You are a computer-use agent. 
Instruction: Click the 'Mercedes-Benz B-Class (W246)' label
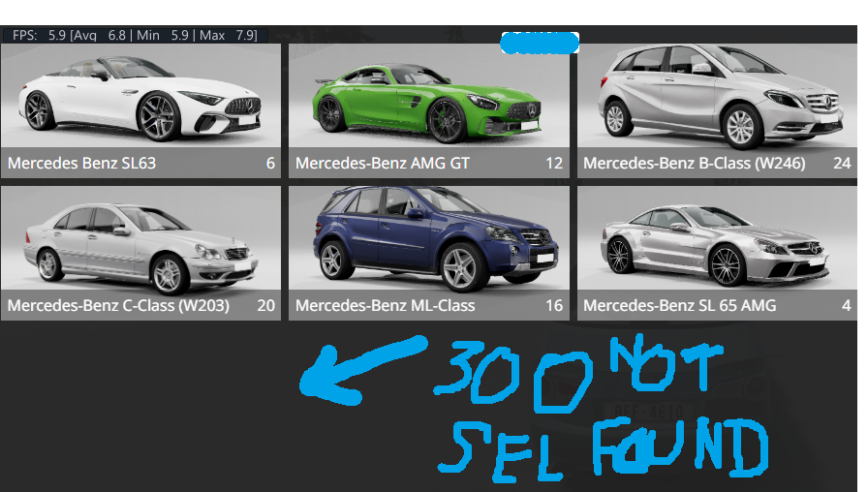[x=695, y=164]
